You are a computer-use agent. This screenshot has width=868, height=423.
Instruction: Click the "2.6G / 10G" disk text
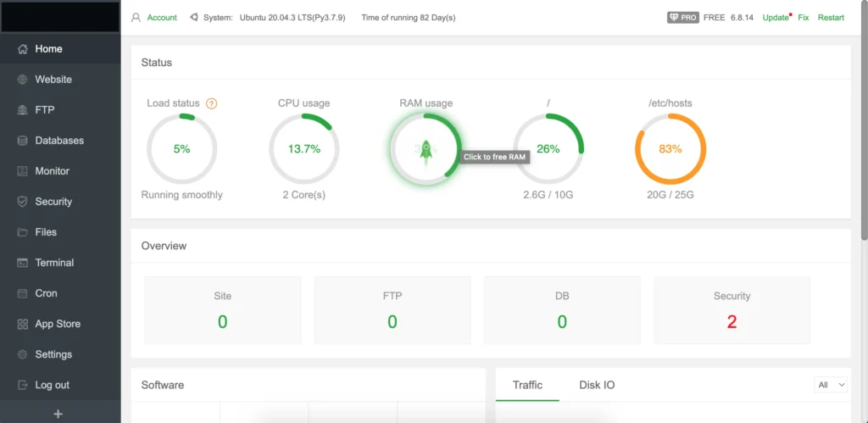point(548,195)
